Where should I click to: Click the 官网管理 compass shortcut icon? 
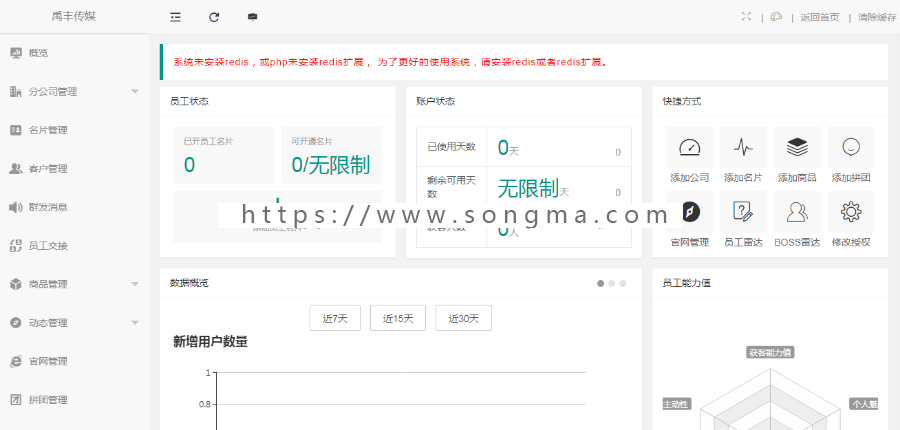pos(689,212)
